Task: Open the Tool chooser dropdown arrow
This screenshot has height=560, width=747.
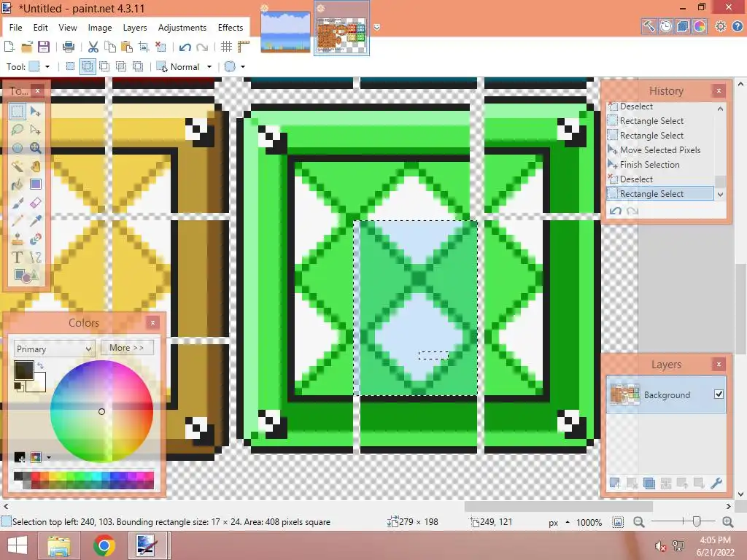Action: pos(47,66)
